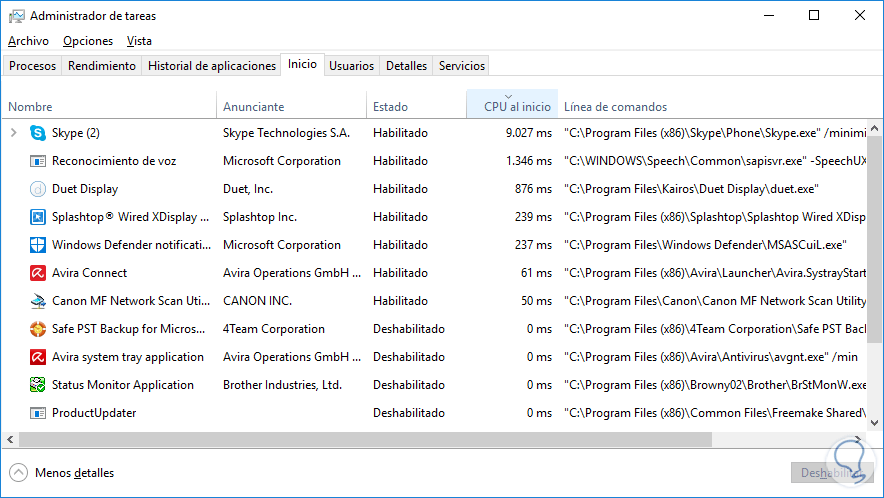884x498 pixels.
Task: Select Safe PST Backup entry
Action: click(x=129, y=329)
